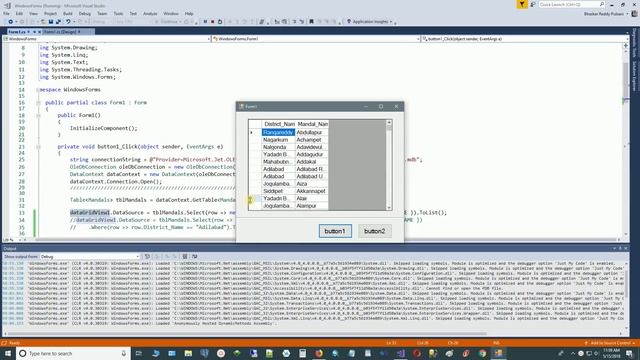Click the taskbar clock showing 11:09 AM

click(611, 353)
